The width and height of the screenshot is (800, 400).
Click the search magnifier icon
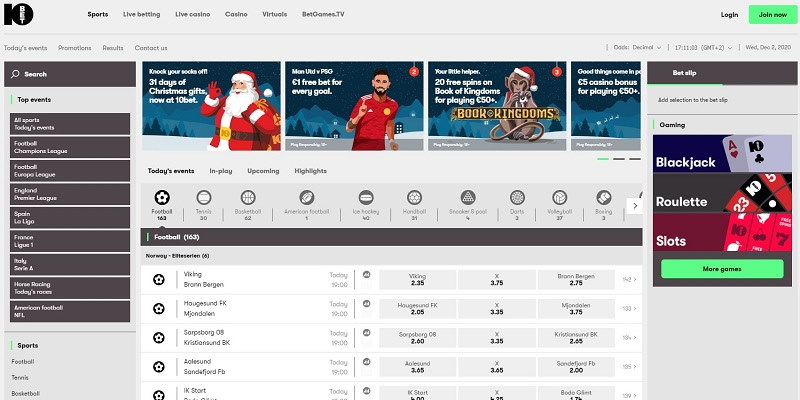[15, 74]
